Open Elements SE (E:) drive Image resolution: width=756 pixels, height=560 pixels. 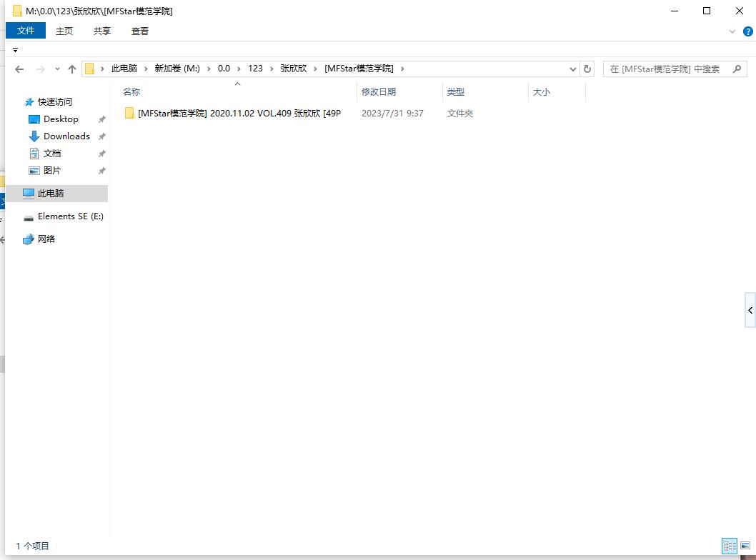pos(70,216)
